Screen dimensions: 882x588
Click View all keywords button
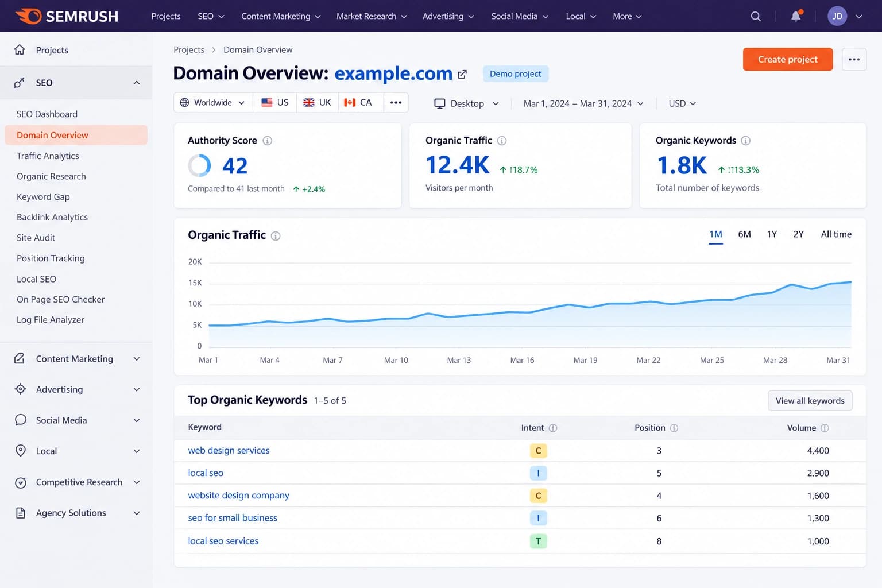click(x=810, y=401)
